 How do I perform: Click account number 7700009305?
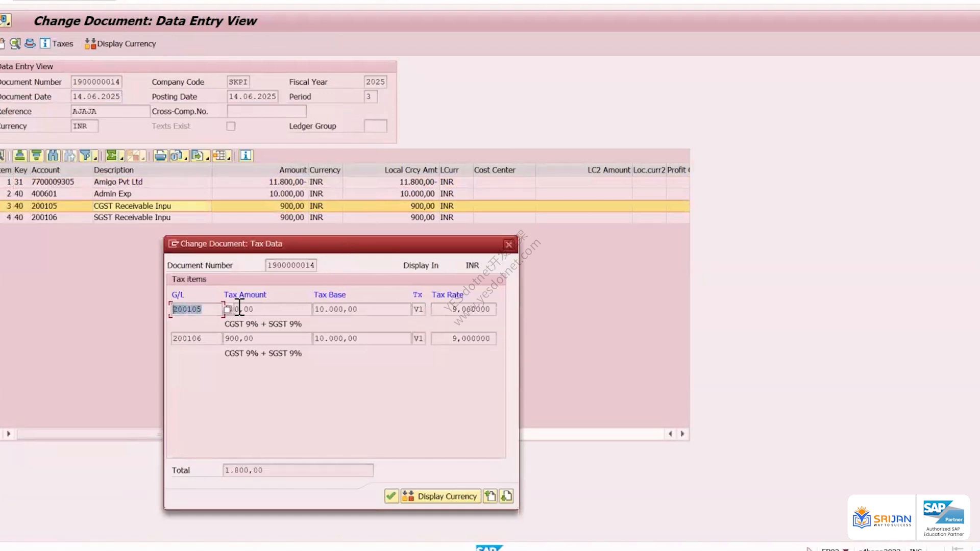tap(53, 182)
